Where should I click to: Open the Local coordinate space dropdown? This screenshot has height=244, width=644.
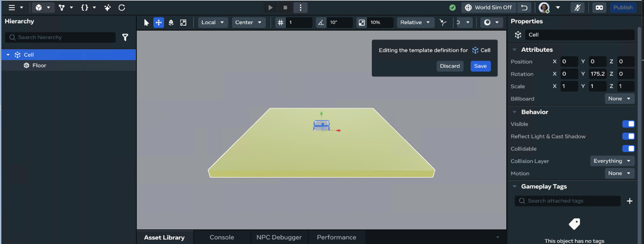pyautogui.click(x=213, y=23)
